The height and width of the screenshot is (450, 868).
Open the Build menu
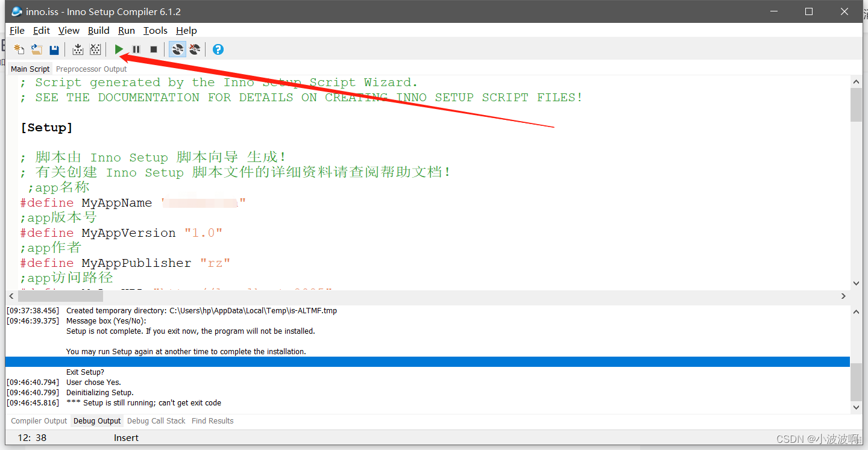click(99, 30)
